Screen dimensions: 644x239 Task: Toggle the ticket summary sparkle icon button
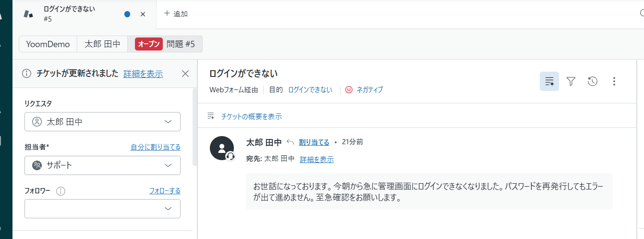[549, 81]
